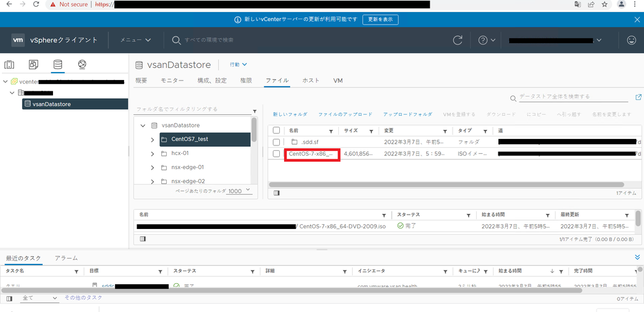The image size is (644, 312).
Task: Switch to the ホスト tab
Action: (x=311, y=81)
